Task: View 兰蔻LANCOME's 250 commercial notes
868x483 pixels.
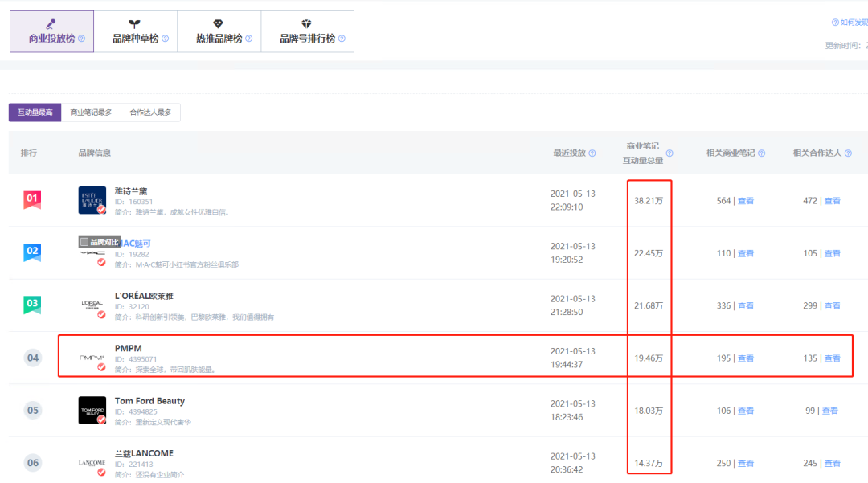Action: (746, 463)
